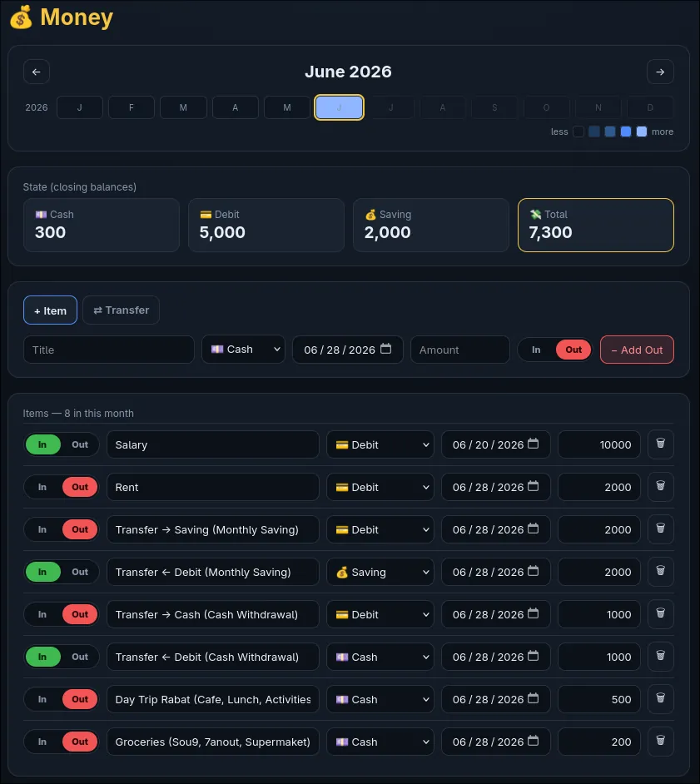Open Salary account dropdown
Screen dimensions: 700x784
point(380,444)
